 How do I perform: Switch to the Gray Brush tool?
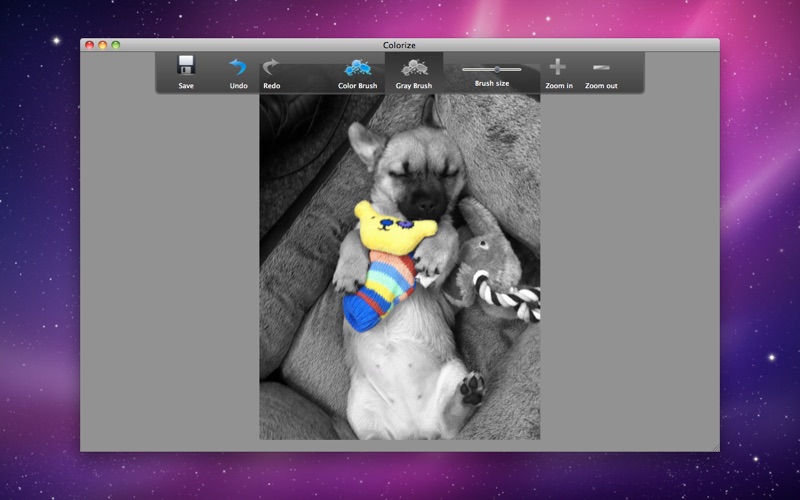tap(414, 69)
